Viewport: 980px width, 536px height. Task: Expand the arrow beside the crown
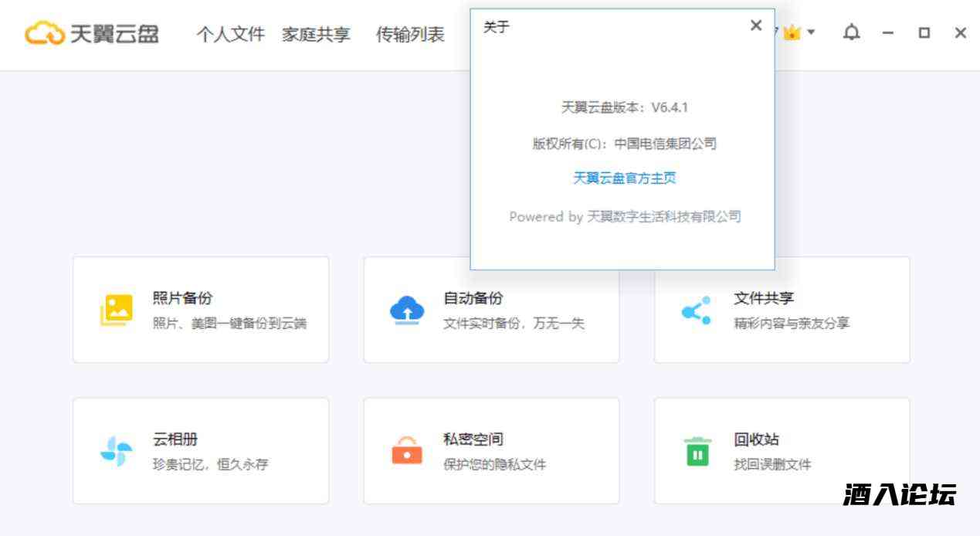point(811,34)
